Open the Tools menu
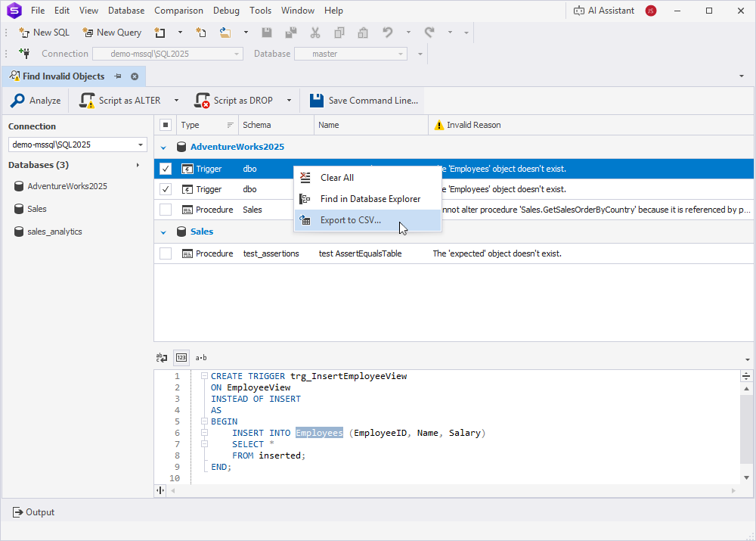756x541 pixels. coord(260,11)
